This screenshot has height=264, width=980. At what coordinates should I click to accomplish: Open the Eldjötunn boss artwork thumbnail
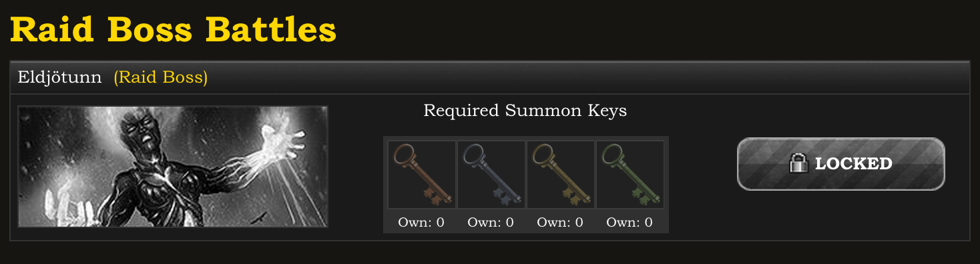pyautogui.click(x=173, y=167)
